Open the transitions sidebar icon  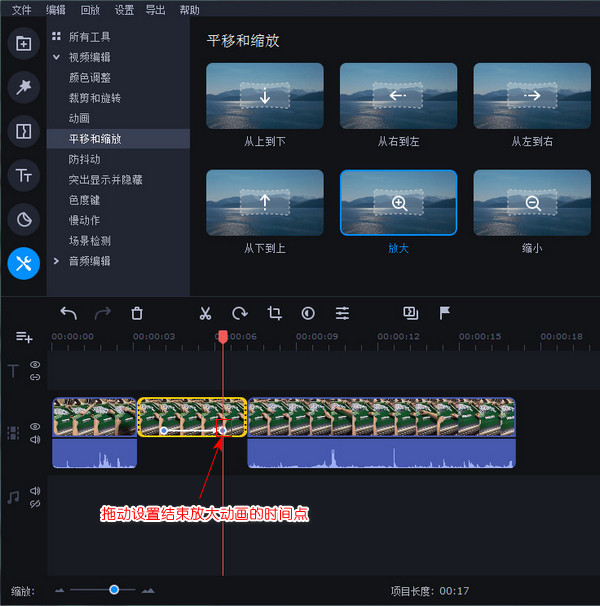[24, 131]
